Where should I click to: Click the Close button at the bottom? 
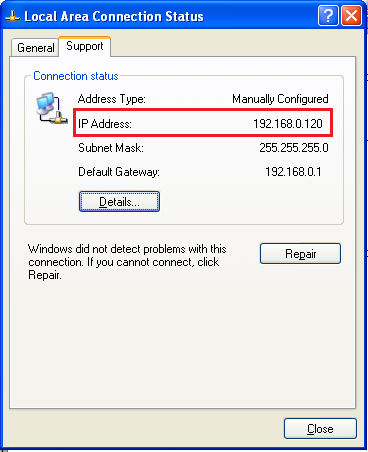click(x=320, y=429)
